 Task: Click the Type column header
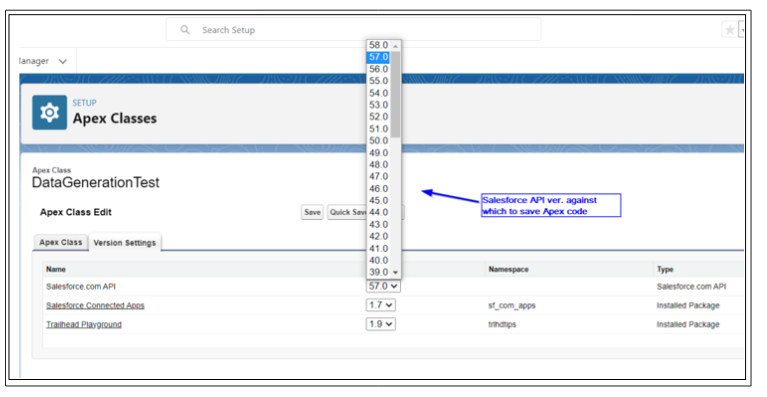[x=665, y=269]
